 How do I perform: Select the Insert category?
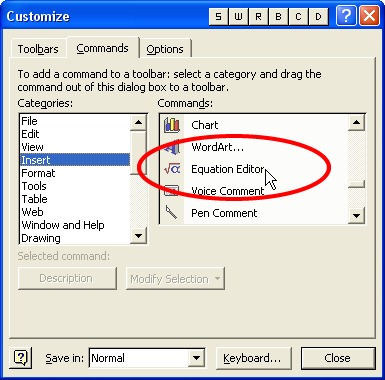(75, 160)
